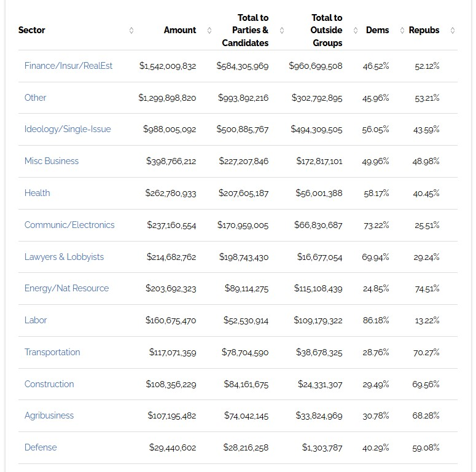
Task: Open the Energy/Nat Resource sector link
Action: coord(66,288)
